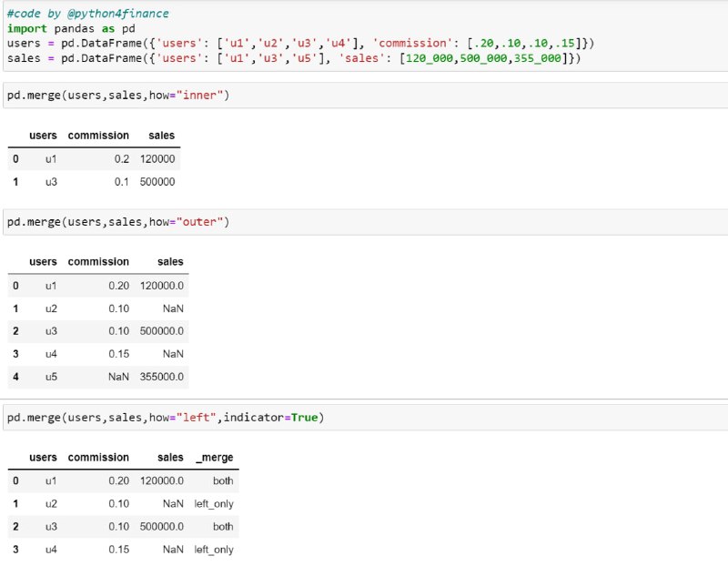Screen dimensions: 728x566
Task: Select the u5 row in outer table
Action: tap(98, 377)
